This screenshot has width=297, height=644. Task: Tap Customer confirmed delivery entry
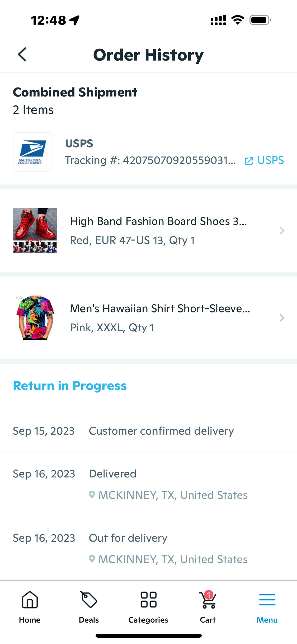pos(161,431)
